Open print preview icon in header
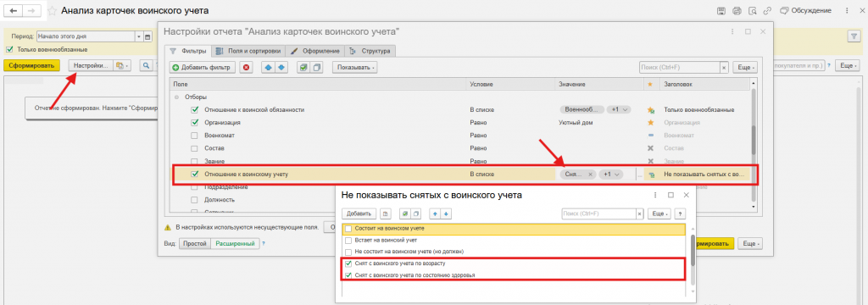The height and width of the screenshot is (305, 868). tap(753, 10)
